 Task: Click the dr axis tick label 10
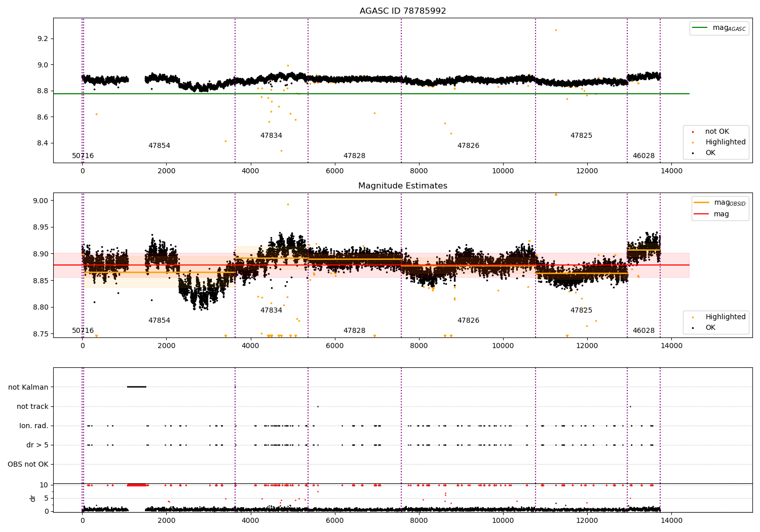click(x=44, y=485)
